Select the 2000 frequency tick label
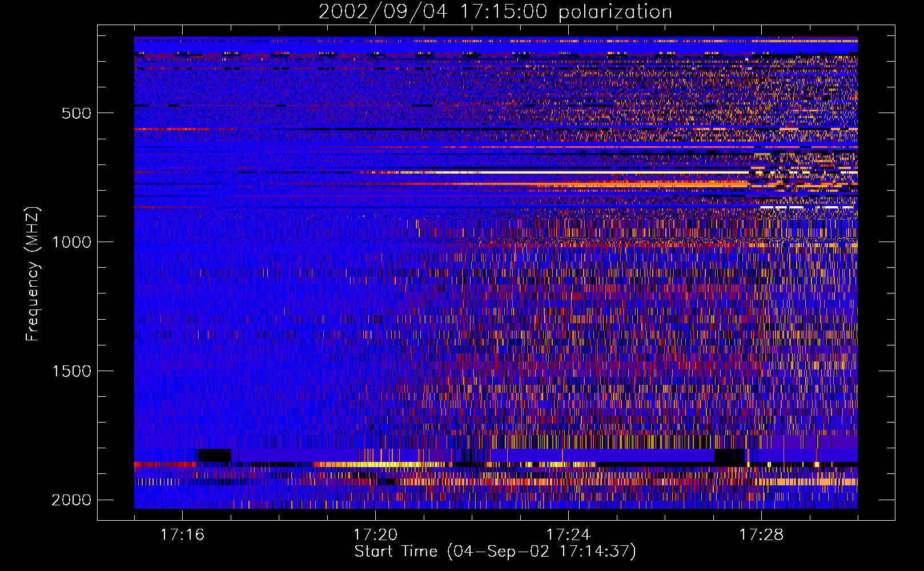This screenshot has width=924, height=571. click(x=71, y=500)
